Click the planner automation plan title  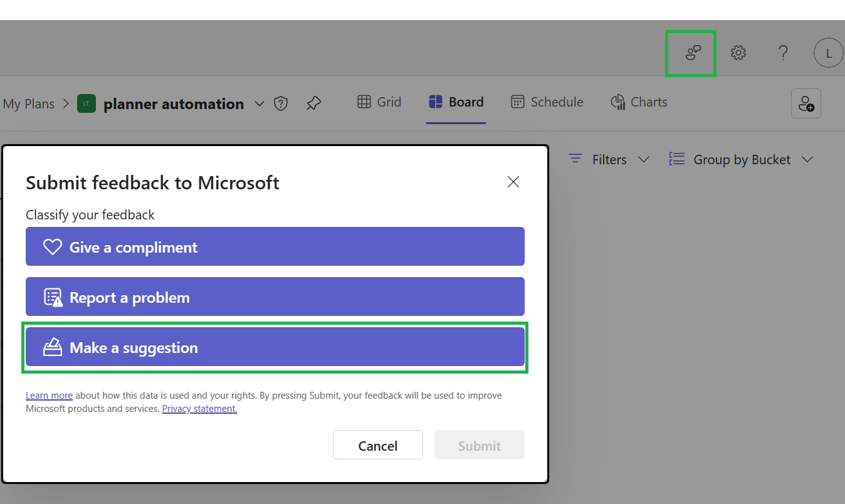[174, 104]
